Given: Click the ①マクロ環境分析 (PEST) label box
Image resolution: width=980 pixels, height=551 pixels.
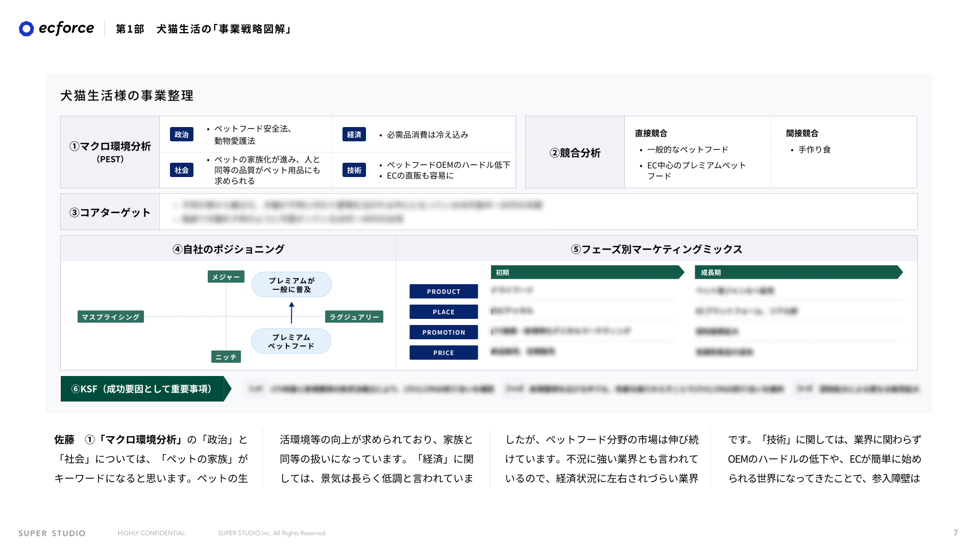Looking at the screenshot, I should pyautogui.click(x=110, y=152).
